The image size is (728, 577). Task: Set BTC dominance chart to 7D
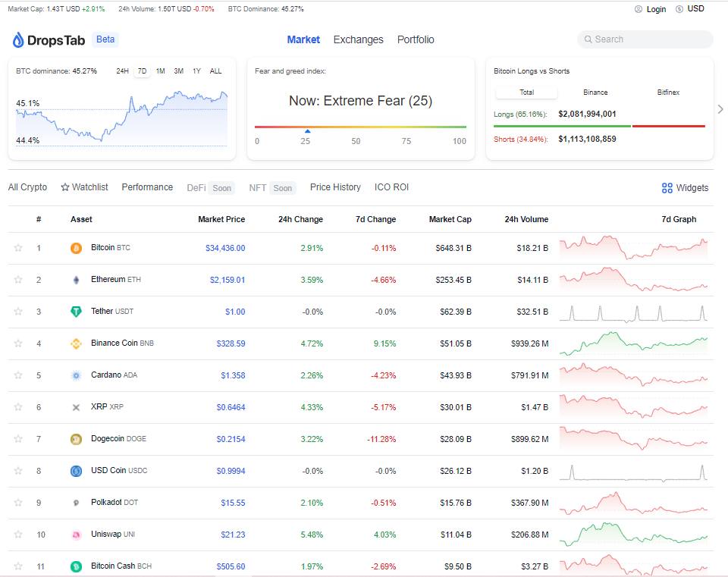point(142,71)
